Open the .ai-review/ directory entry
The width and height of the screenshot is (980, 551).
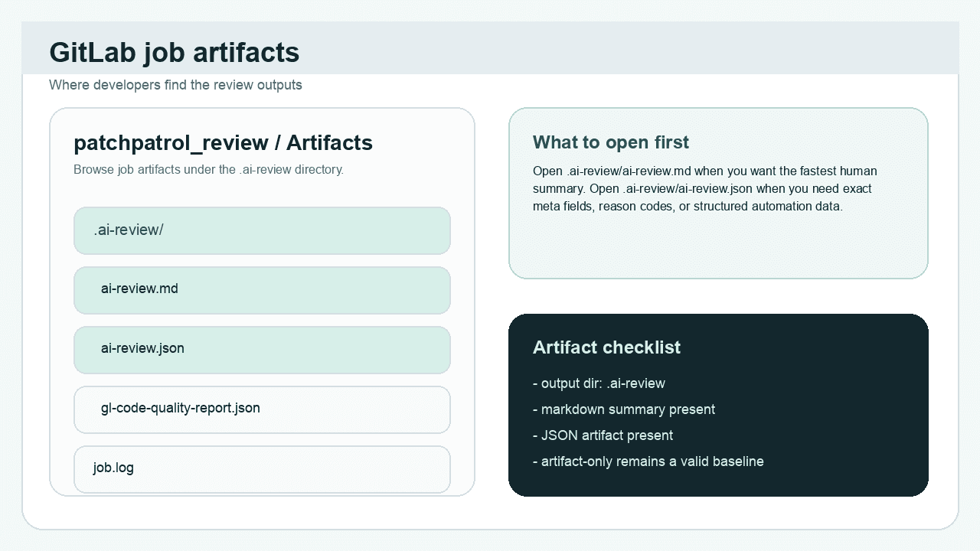coord(262,230)
